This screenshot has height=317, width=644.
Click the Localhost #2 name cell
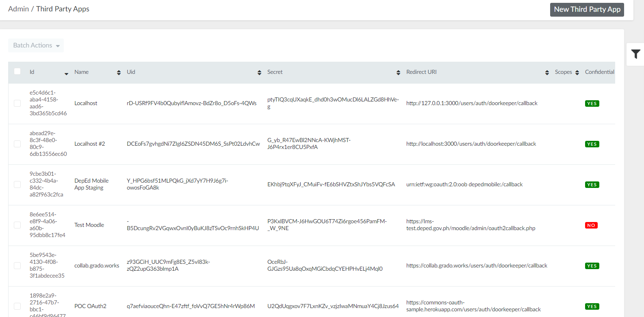coord(89,144)
